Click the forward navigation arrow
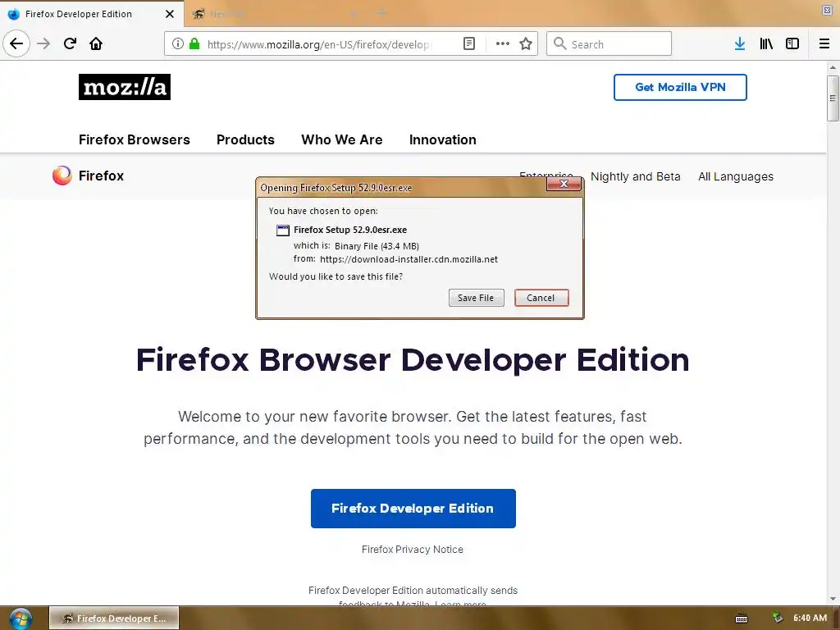 point(43,43)
